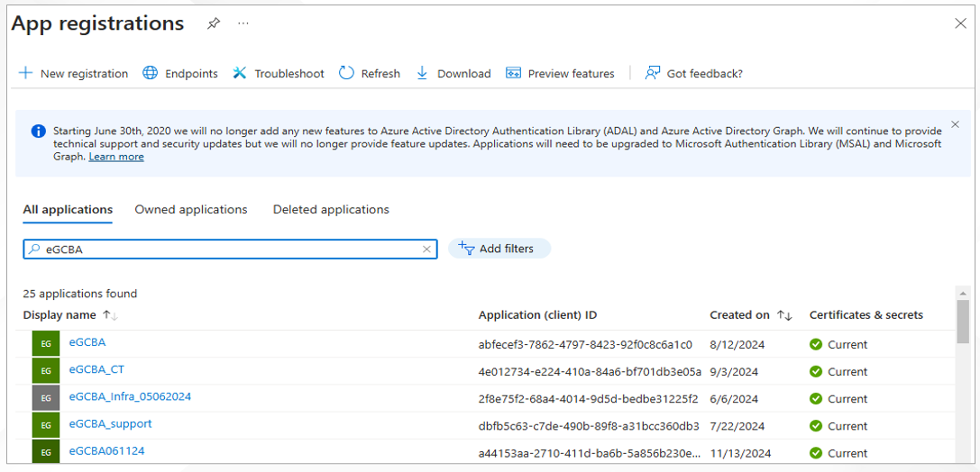Screen dimensions: 980x472
Task: Click green check in eGCBA_Infra_05062024 row
Action: coord(816,399)
